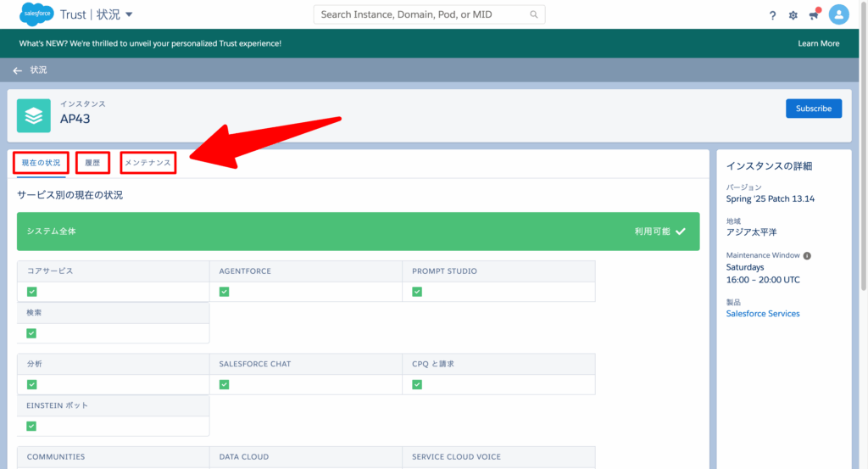The image size is (868, 469).
Task: Select the 現在の状況 tab
Action: click(x=41, y=163)
